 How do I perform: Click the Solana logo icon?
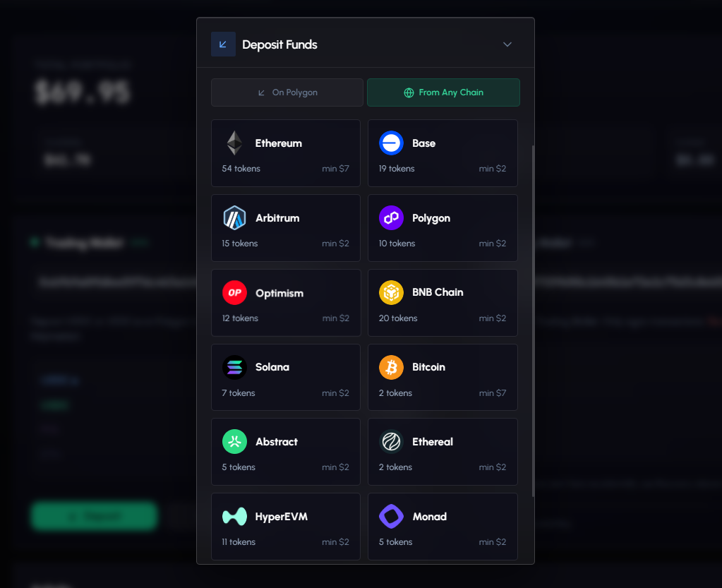[234, 367]
